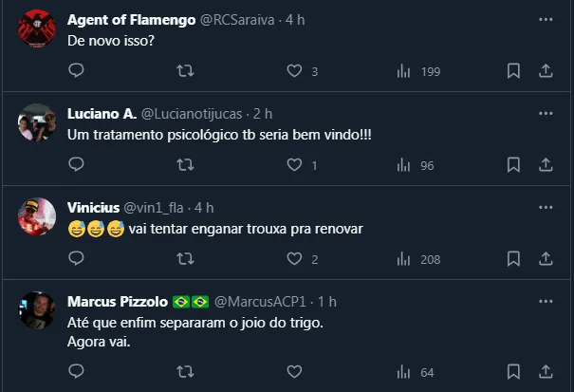Share Marcus Pizzolo's tweet
The width and height of the screenshot is (574, 392).
[546, 371]
